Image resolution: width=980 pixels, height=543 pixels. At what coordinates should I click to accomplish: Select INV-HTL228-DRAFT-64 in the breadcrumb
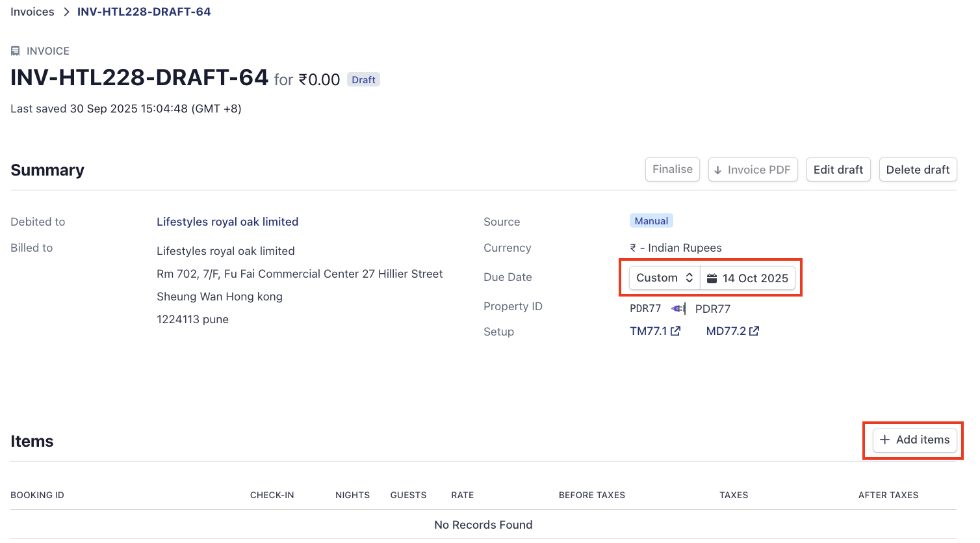(144, 12)
